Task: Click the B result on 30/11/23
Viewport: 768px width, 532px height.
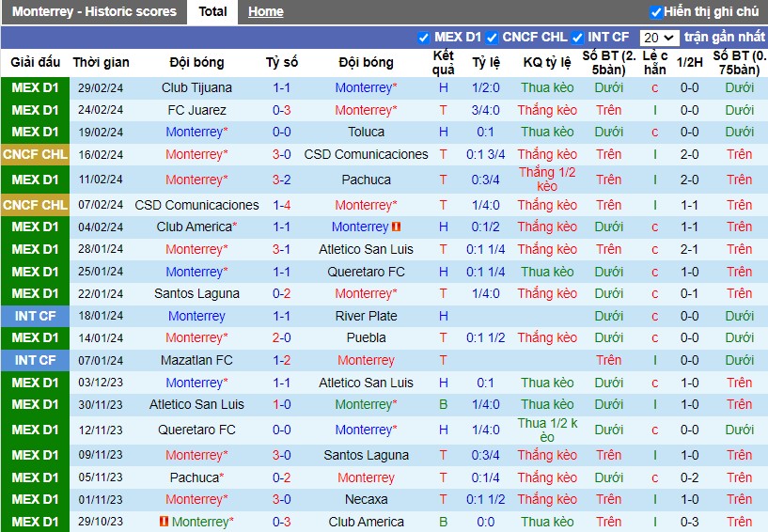Action: [444, 404]
